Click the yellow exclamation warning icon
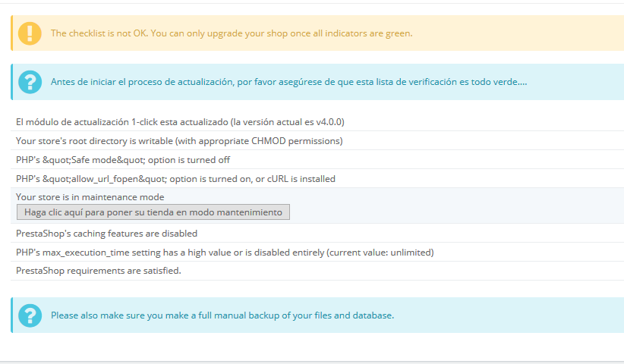This screenshot has height=364, width=624. tap(30, 33)
